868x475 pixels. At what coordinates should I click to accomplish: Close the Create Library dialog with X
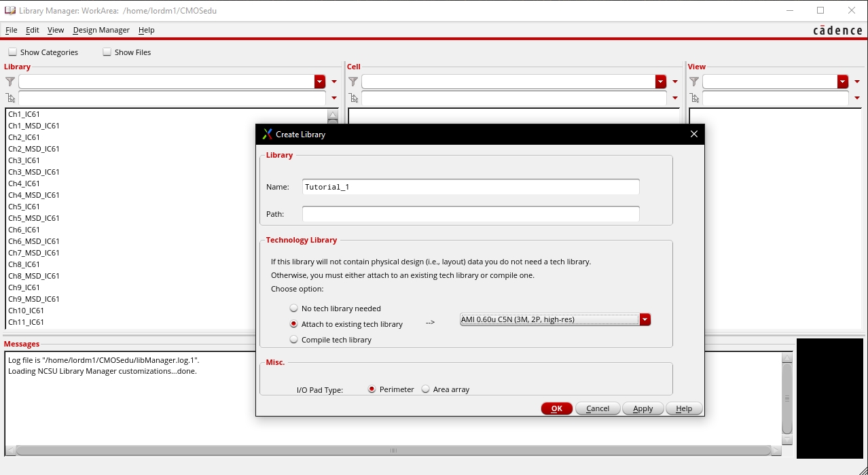pyautogui.click(x=693, y=135)
